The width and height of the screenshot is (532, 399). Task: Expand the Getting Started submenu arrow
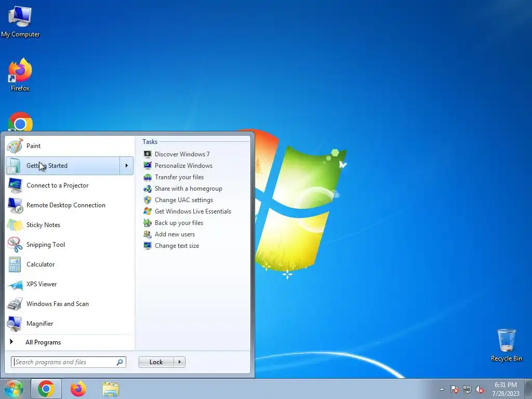(127, 166)
